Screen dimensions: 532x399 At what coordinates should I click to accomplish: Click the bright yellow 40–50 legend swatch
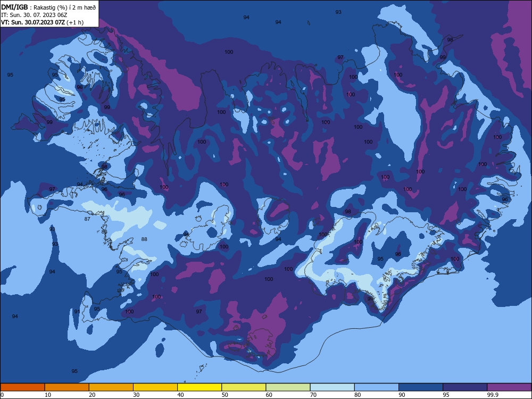coord(199,387)
